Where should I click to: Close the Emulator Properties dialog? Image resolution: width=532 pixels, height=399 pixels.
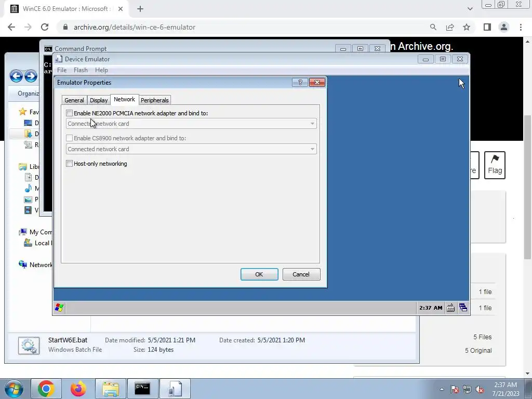click(317, 83)
